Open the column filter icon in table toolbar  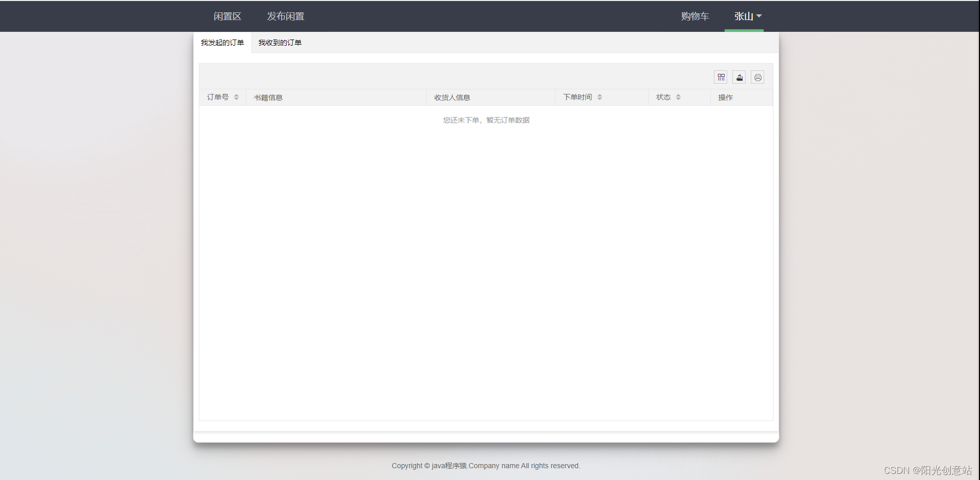pyautogui.click(x=721, y=77)
